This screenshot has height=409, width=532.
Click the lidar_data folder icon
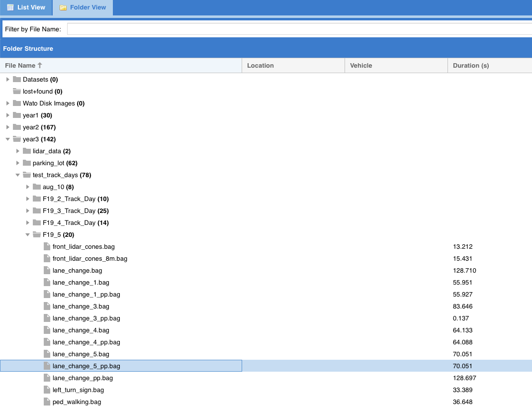(27, 151)
